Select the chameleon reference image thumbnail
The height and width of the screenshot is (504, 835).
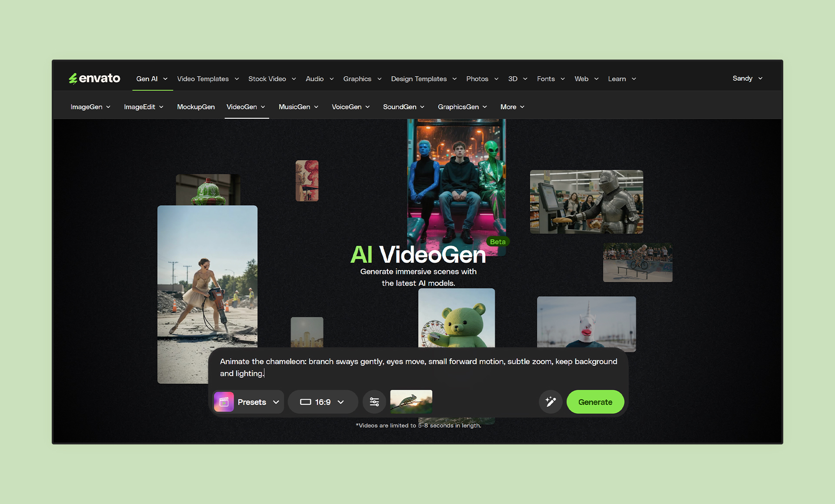tap(411, 401)
